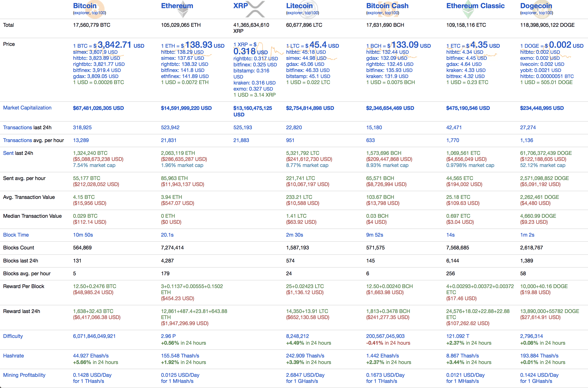The image size is (588, 388).
Task: Click Litecoin market cap $2,754,814,898 USD
Action: (310, 108)
